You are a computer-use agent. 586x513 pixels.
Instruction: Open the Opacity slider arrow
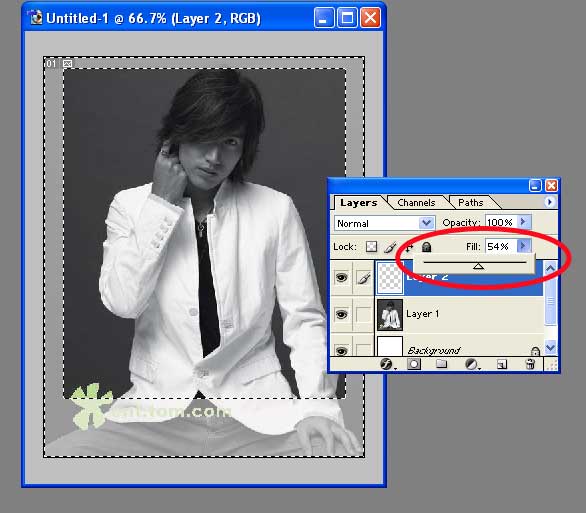[x=524, y=222]
